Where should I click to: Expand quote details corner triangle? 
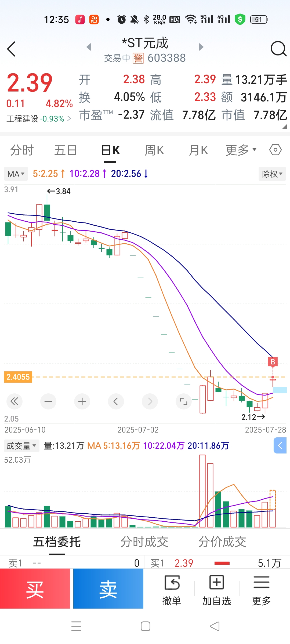pos(284,127)
